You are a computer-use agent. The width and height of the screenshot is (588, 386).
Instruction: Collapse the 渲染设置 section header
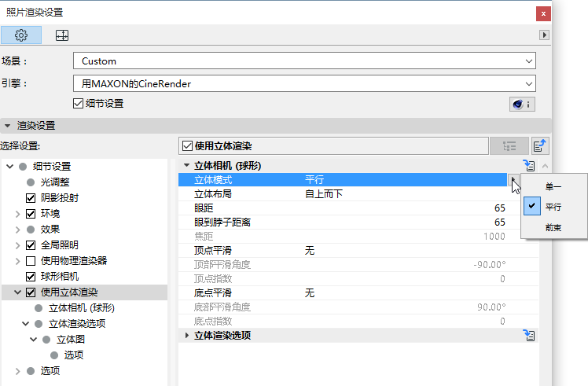pos(8,126)
